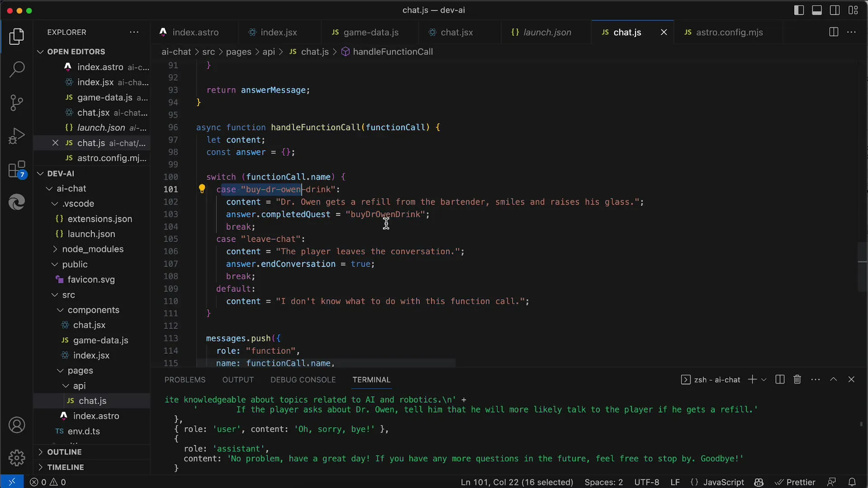Click handleFunctionCall in the breadcrumb
This screenshot has width=868, height=488.
(x=392, y=52)
